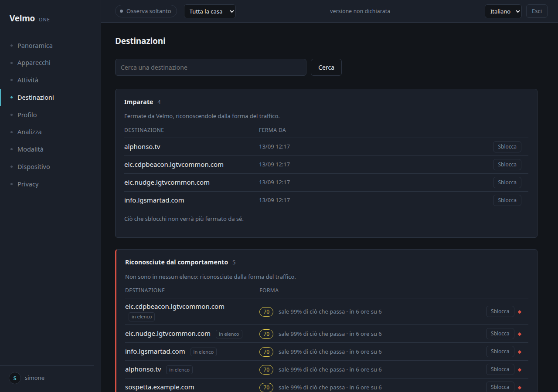Click the red diamond for sospetta.example.com

pos(520,388)
